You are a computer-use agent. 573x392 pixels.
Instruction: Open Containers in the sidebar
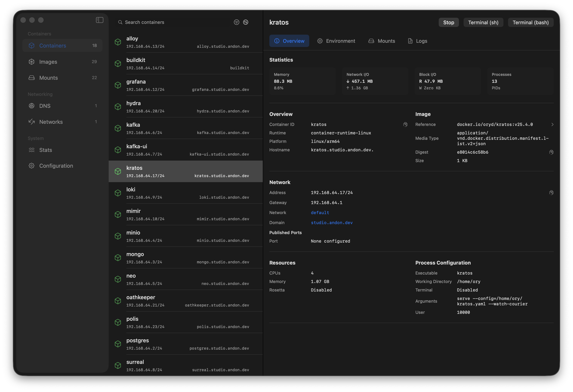[x=62, y=46]
